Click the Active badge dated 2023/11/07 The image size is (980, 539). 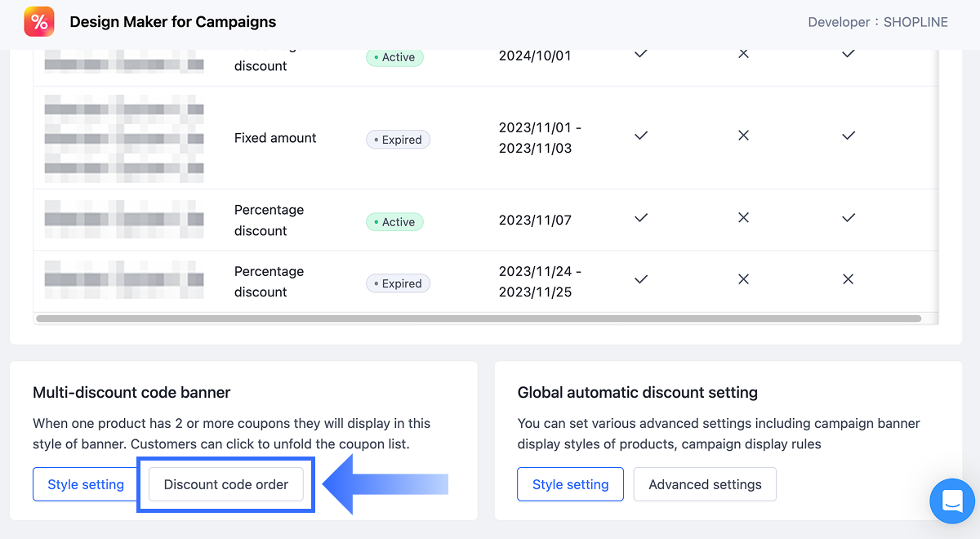[394, 222]
